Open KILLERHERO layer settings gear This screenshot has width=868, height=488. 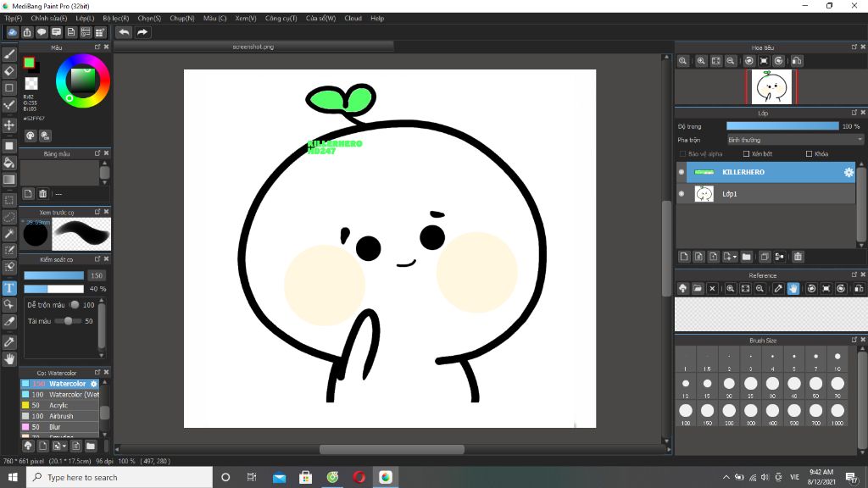point(849,173)
